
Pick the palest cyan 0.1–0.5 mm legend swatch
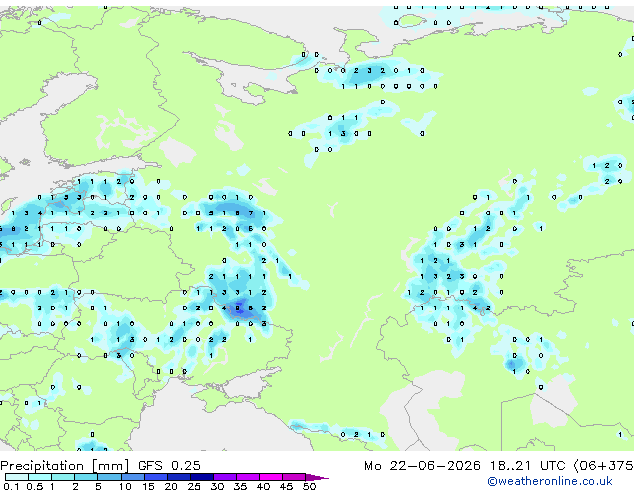tap(17, 477)
